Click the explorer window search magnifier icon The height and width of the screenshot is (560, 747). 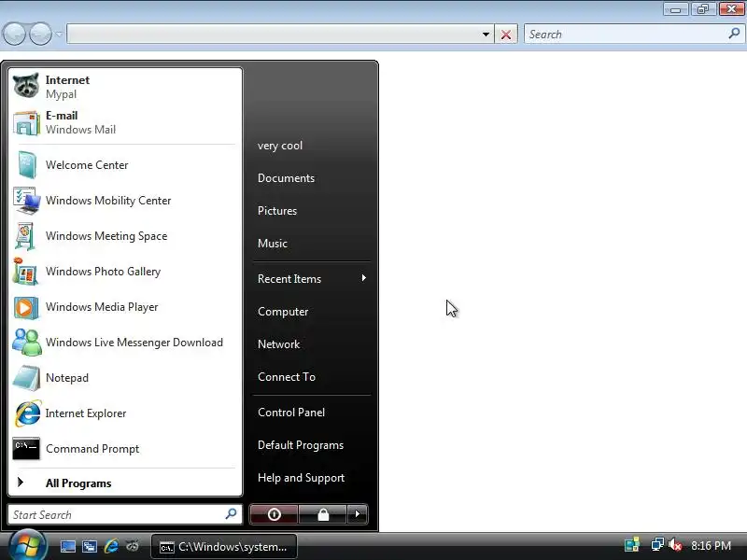coord(734,34)
